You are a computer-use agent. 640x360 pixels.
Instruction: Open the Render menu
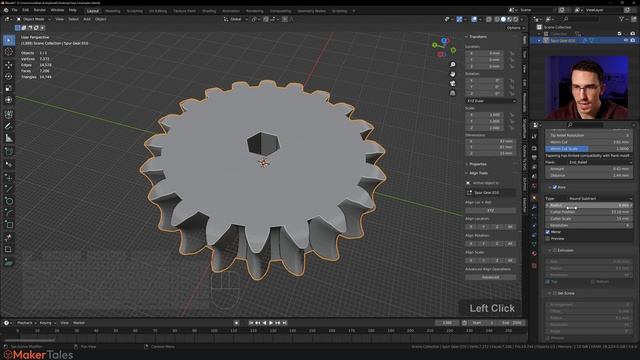40,10
